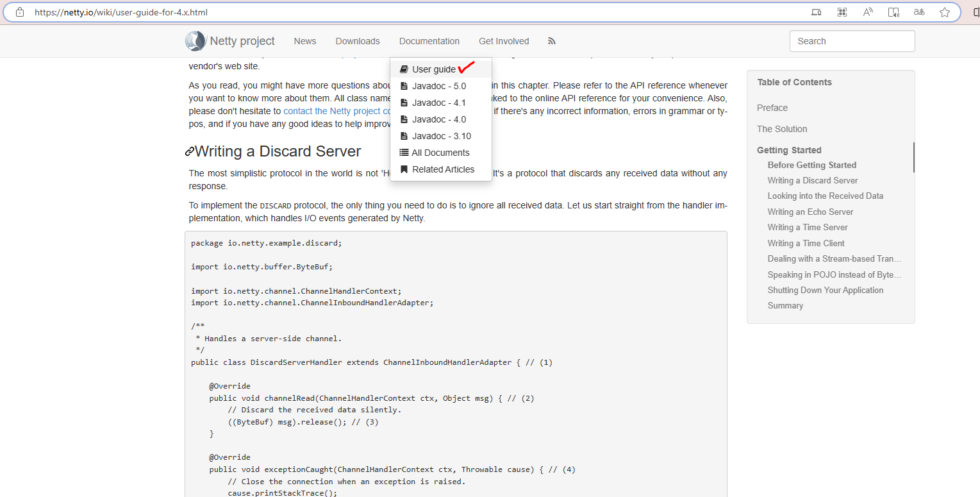The width and height of the screenshot is (980, 497).
Task: Select Javadoc - 4.1 menu entry
Action: 441,103
